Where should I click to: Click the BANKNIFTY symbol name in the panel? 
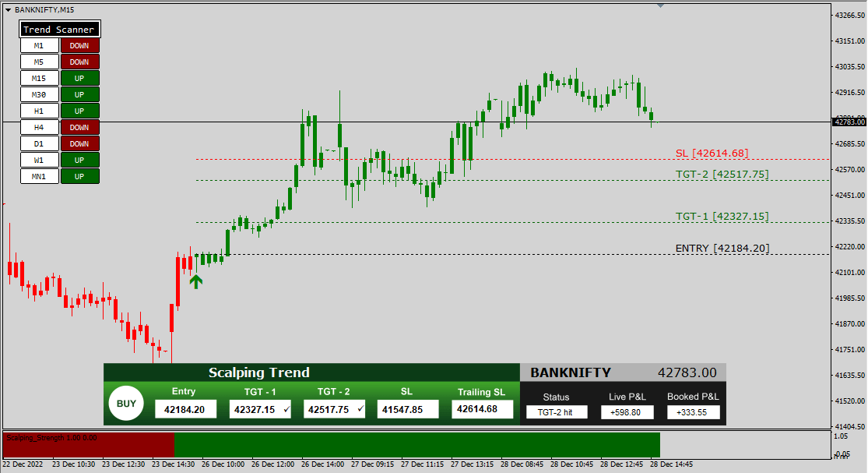pos(571,372)
